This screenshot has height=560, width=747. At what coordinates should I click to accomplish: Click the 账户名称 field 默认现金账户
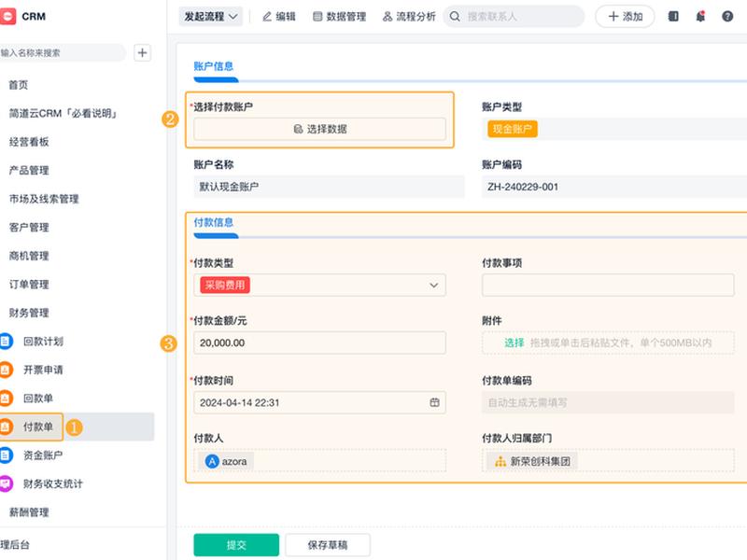pyautogui.click(x=329, y=187)
